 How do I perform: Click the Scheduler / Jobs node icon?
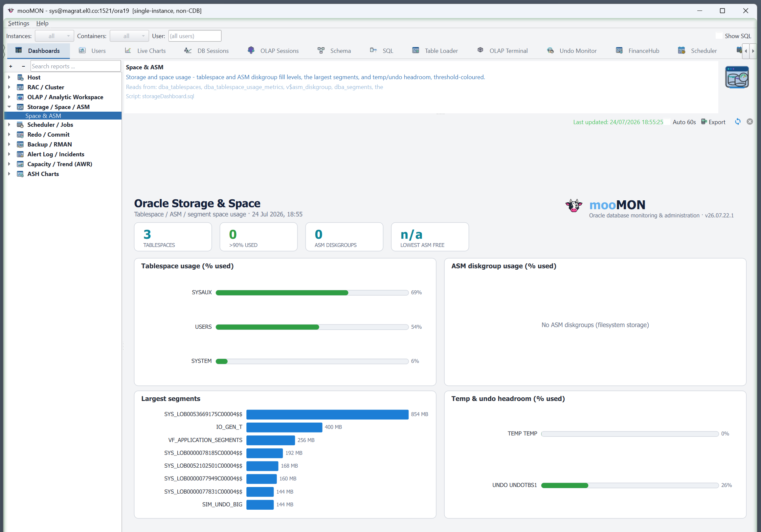20,125
